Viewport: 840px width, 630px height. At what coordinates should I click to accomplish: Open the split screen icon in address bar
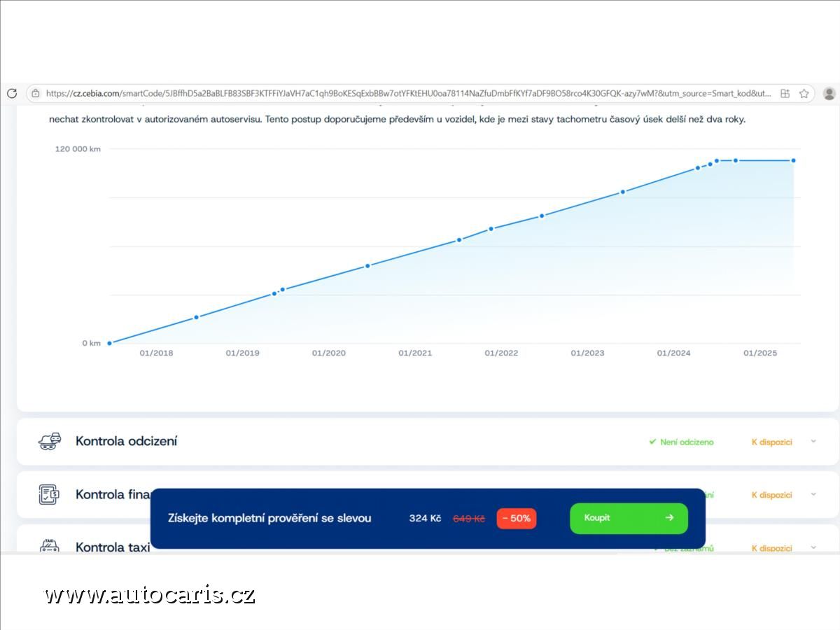pyautogui.click(x=785, y=93)
